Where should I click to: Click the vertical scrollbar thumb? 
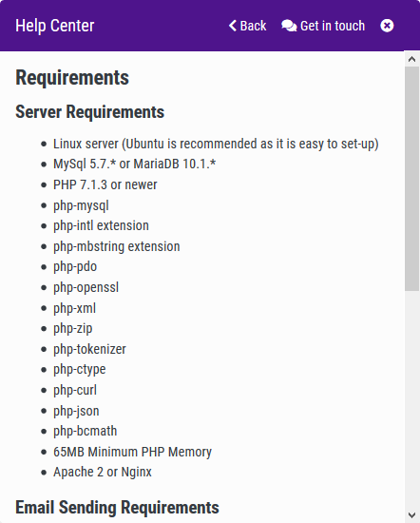click(412, 179)
